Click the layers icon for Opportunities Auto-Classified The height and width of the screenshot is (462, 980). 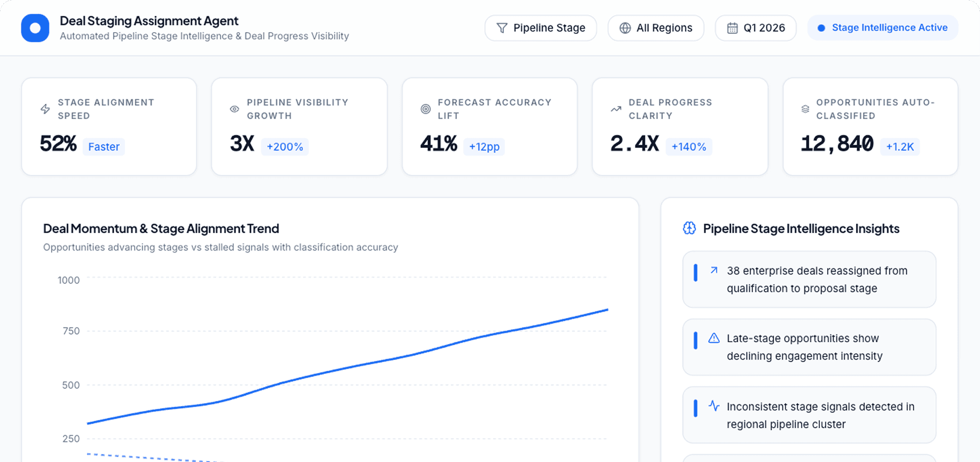[x=805, y=109]
